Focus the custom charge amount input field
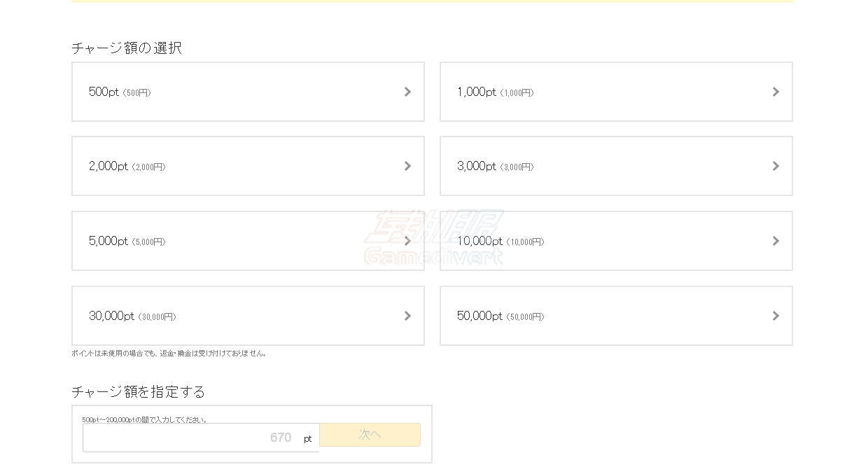This screenshot has width=868, height=474. pyautogui.click(x=189, y=438)
